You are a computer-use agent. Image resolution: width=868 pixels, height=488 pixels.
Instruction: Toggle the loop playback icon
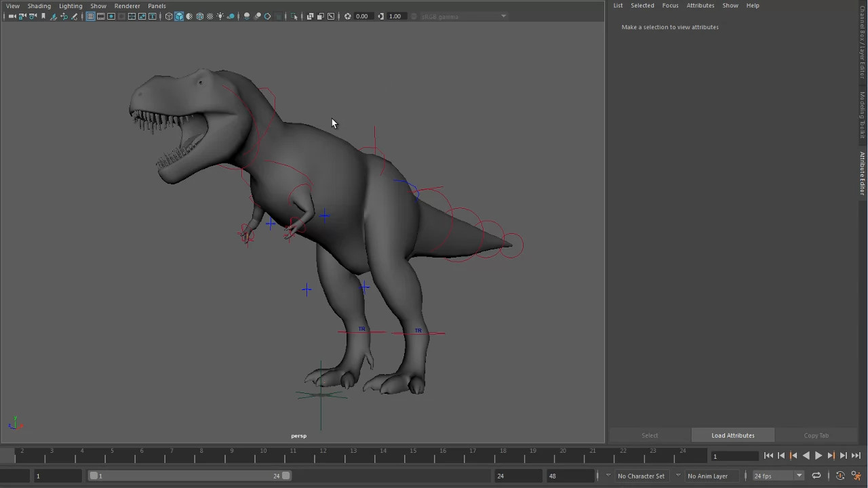(816, 476)
